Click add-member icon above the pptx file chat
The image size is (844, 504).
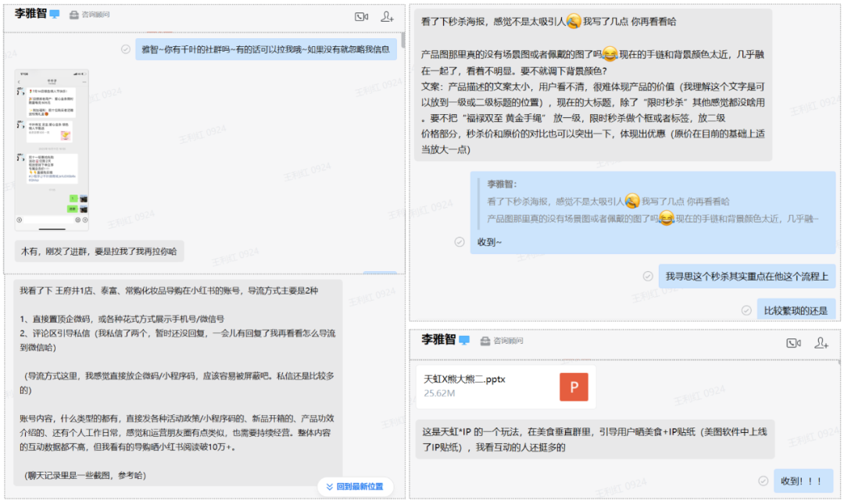[x=821, y=342]
